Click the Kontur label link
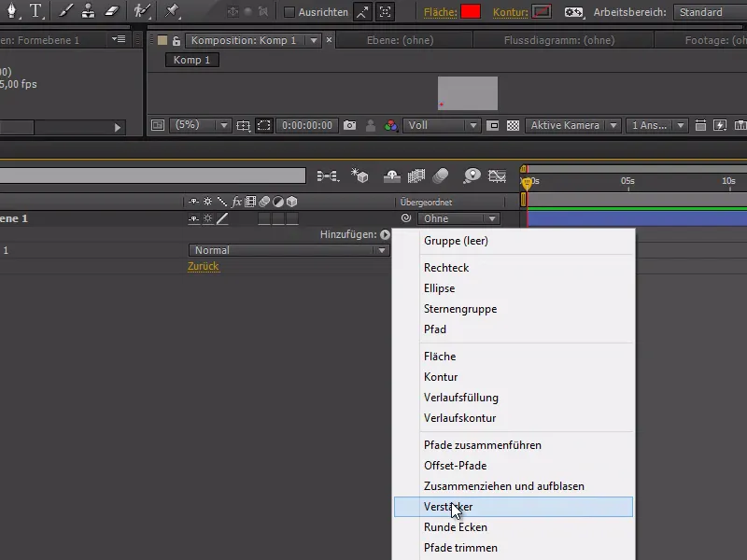747x560 pixels. (510, 12)
